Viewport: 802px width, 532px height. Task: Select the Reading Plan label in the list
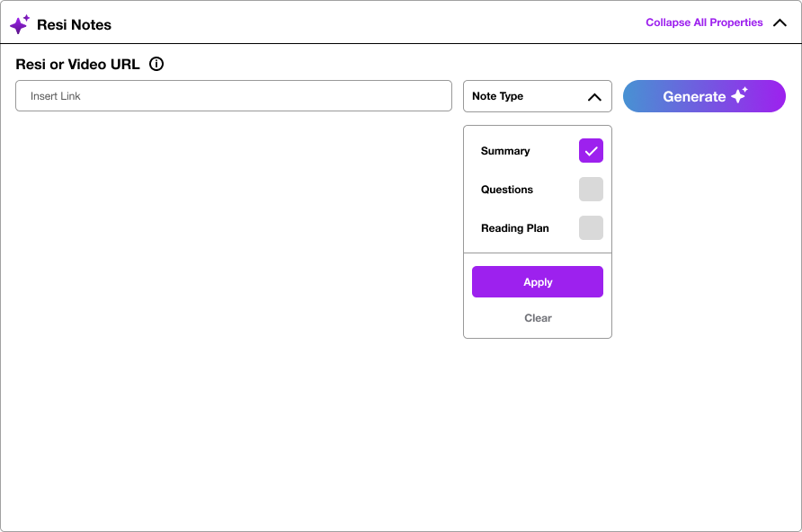515,228
